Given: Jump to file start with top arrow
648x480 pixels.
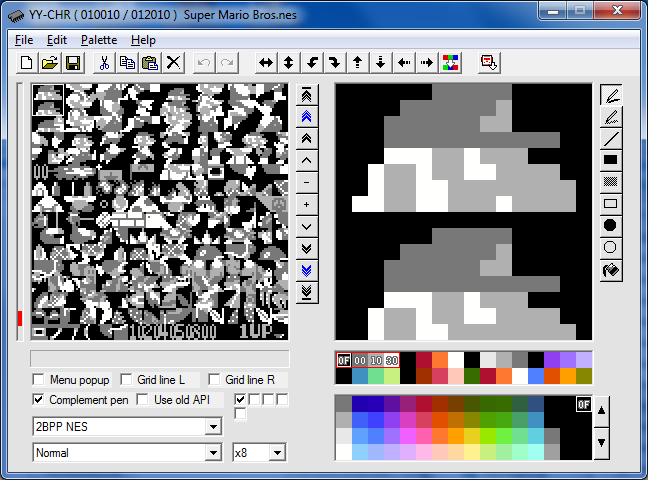Looking at the screenshot, I should pos(307,94).
